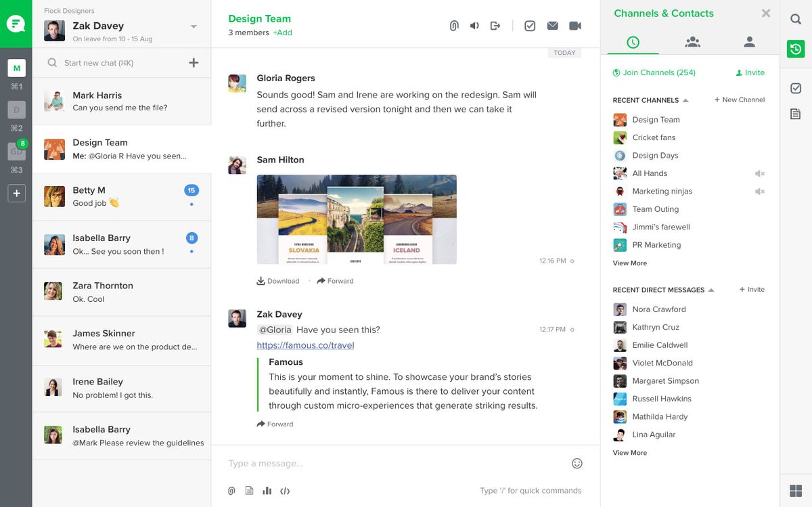The width and height of the screenshot is (812, 507).
Task: Insert a code snippet in the composer
Action: (x=285, y=490)
